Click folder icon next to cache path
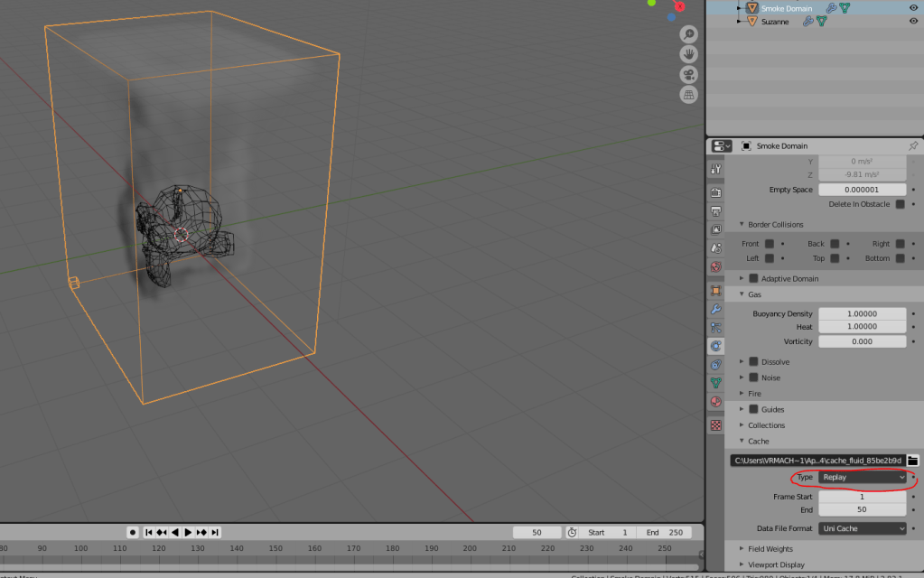Image resolution: width=924 pixels, height=578 pixels. pyautogui.click(x=912, y=461)
